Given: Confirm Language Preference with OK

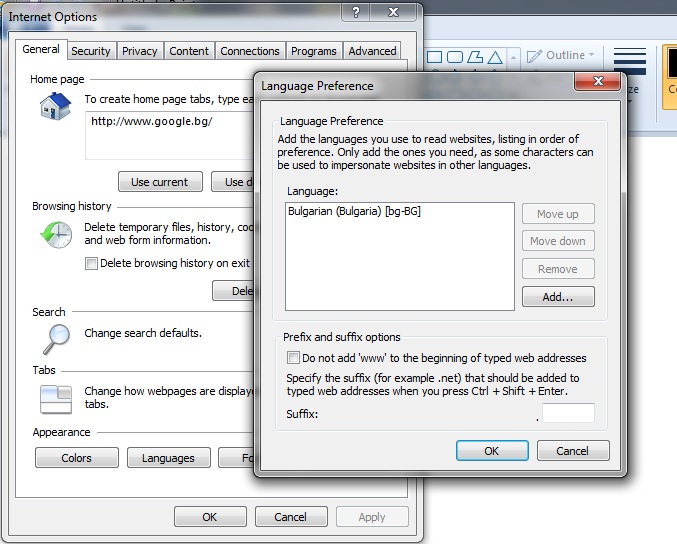Looking at the screenshot, I should 492,451.
